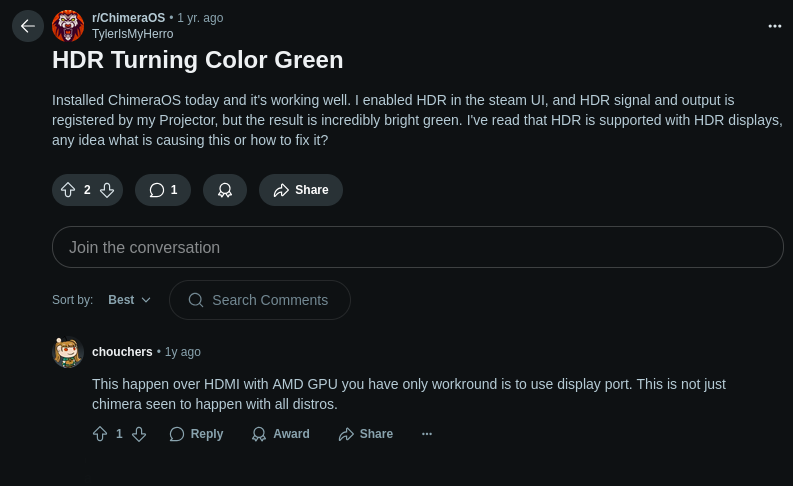This screenshot has width=793, height=486.
Task: Open the post comments count button
Action: (163, 190)
